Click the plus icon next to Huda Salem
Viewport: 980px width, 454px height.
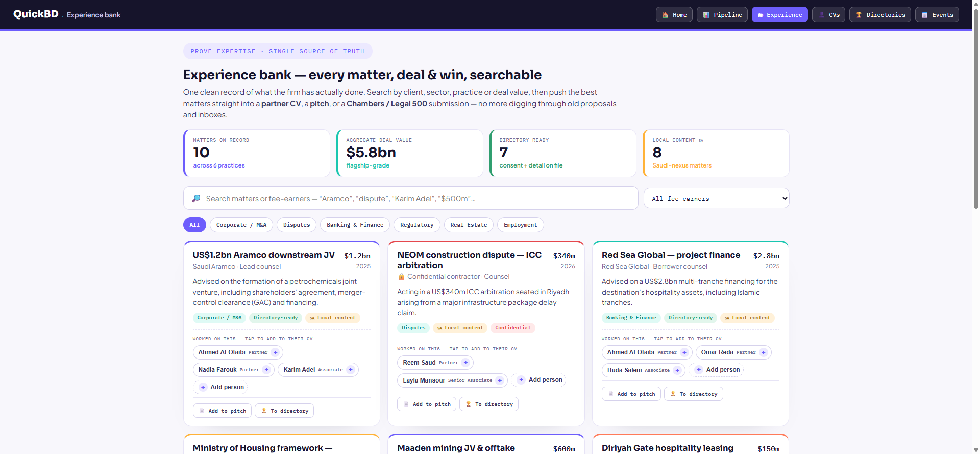click(677, 370)
